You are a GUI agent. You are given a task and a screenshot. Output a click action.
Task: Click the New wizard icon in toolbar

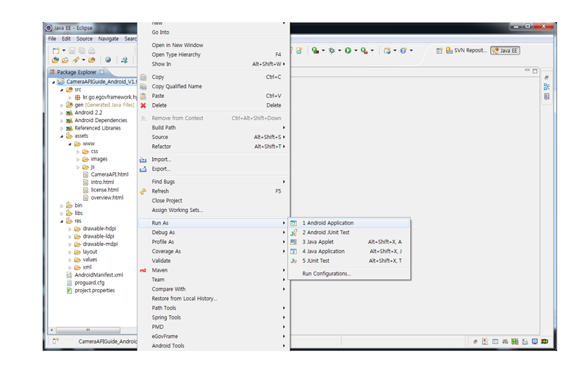click(x=55, y=51)
